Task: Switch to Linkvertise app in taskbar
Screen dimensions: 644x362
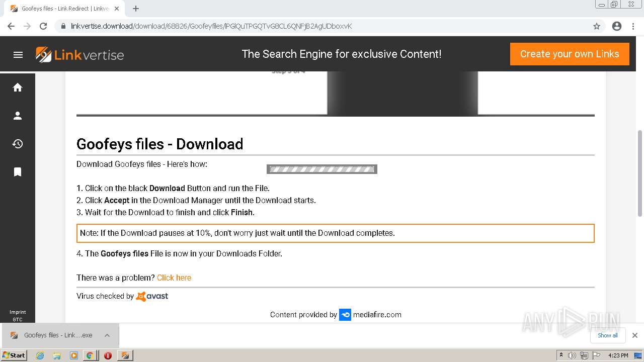Action: point(125,355)
